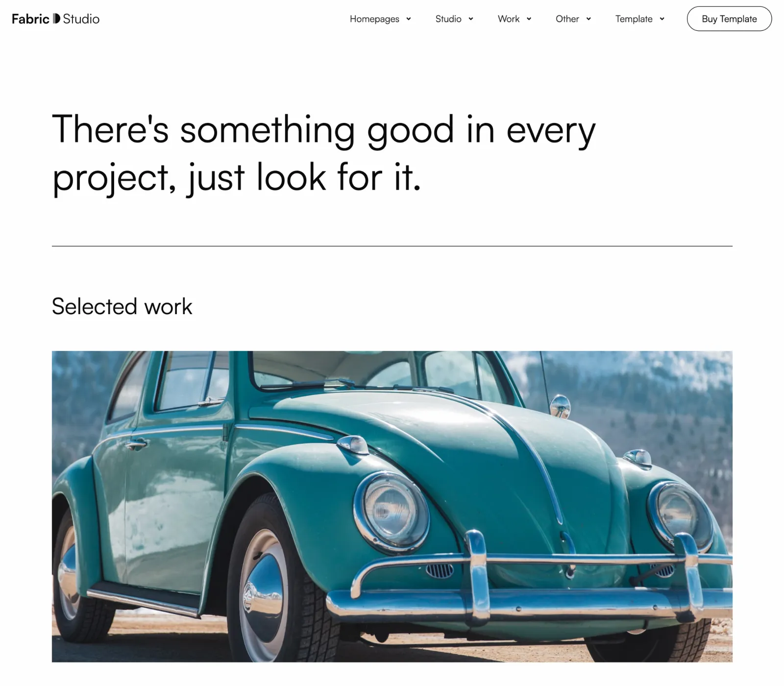
Task: Expand the Homepages dropdown chevron
Action: click(409, 19)
